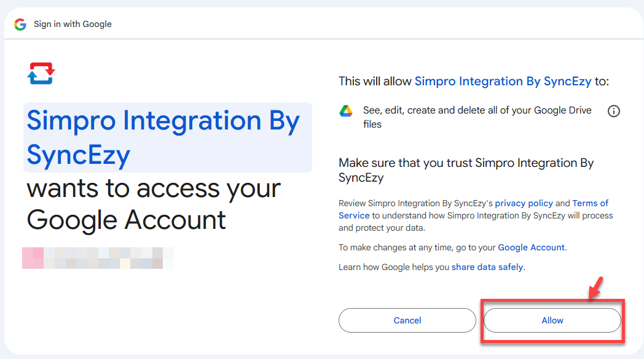This screenshot has height=359, width=644.
Task: Open the info icon beside Drive permission
Action: (x=614, y=111)
